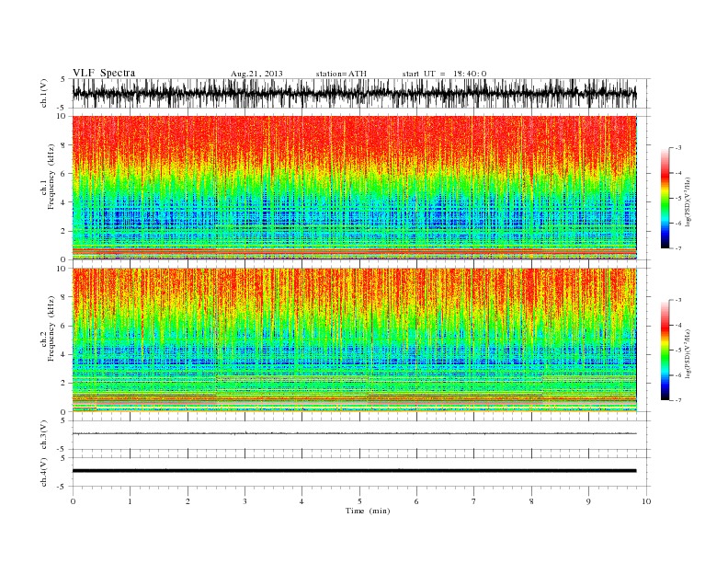Screen dimensions: 728x563
Task: Click the ch.1 spectrogram color scale bar
Action: (x=665, y=198)
